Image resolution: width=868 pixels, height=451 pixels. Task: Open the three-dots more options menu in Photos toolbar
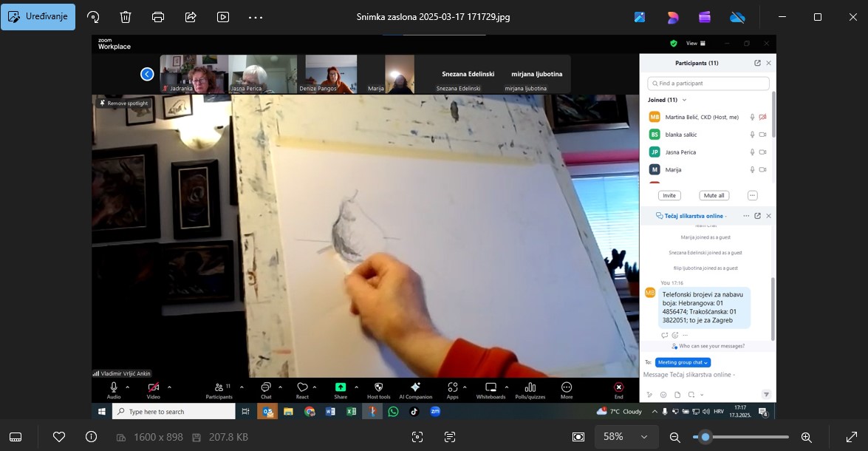click(256, 17)
